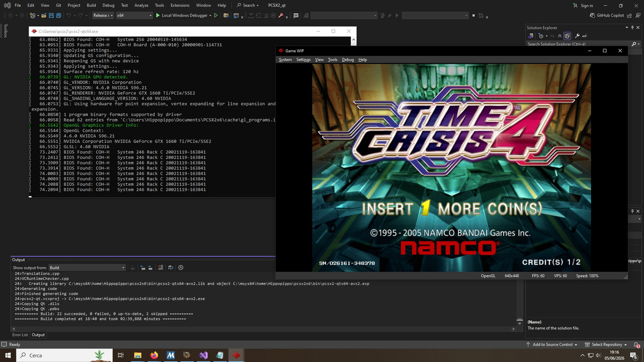Screen dimensions: 644x362
Task: Open the Show output from Build dropdown
Action: [87, 267]
